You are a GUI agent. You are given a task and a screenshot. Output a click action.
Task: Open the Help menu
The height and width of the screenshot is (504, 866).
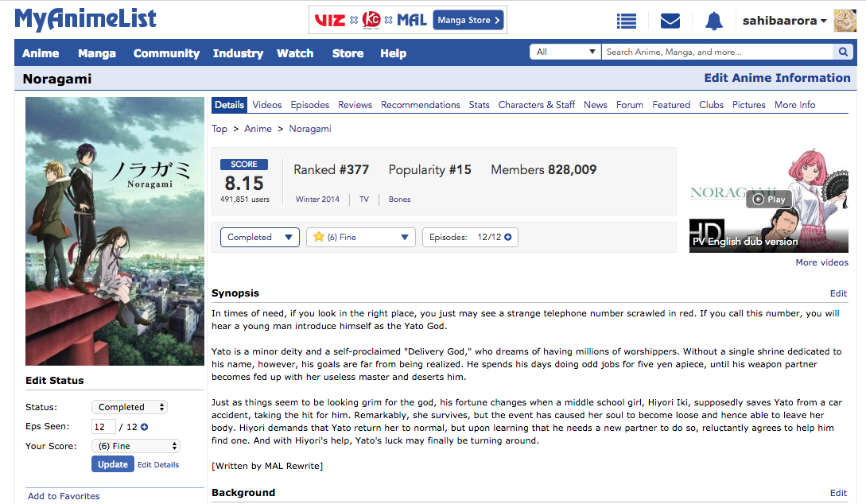[x=393, y=53]
